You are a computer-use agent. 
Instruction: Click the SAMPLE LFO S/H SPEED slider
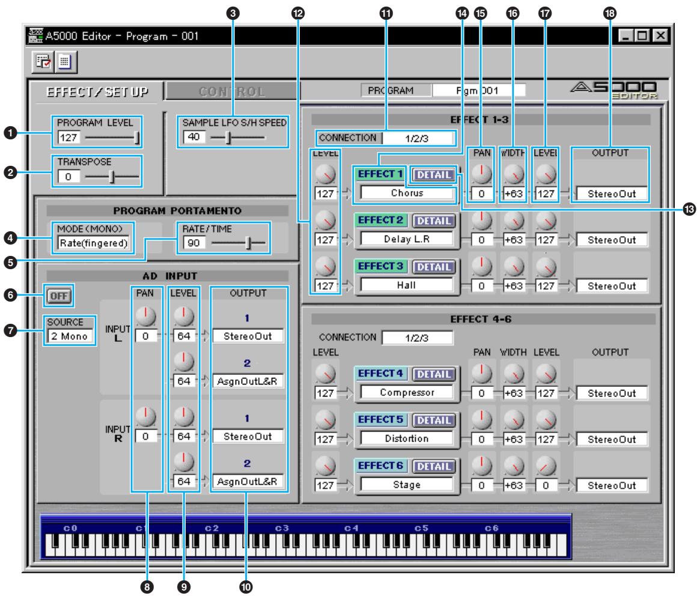click(x=237, y=138)
